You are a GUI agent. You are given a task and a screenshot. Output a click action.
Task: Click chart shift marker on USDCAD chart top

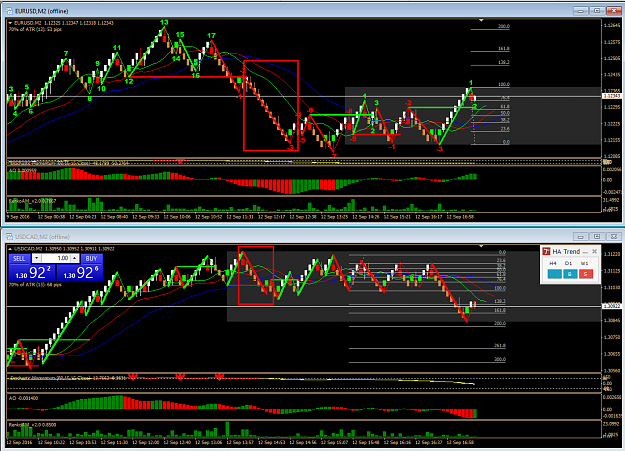tap(482, 246)
